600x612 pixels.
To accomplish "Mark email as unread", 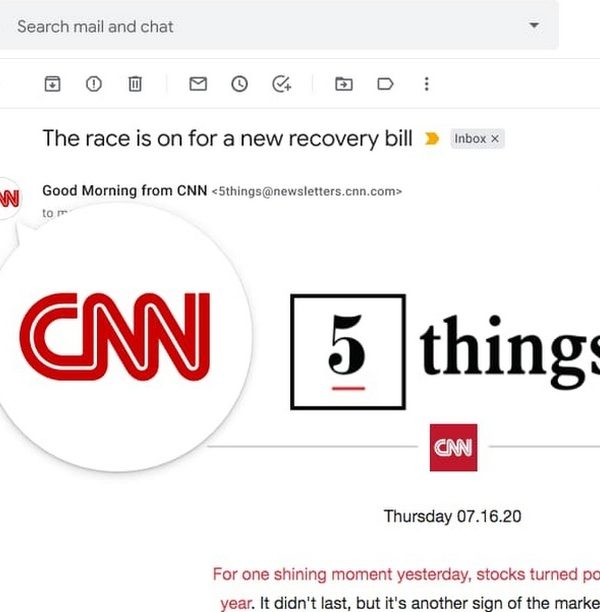I will 198,84.
